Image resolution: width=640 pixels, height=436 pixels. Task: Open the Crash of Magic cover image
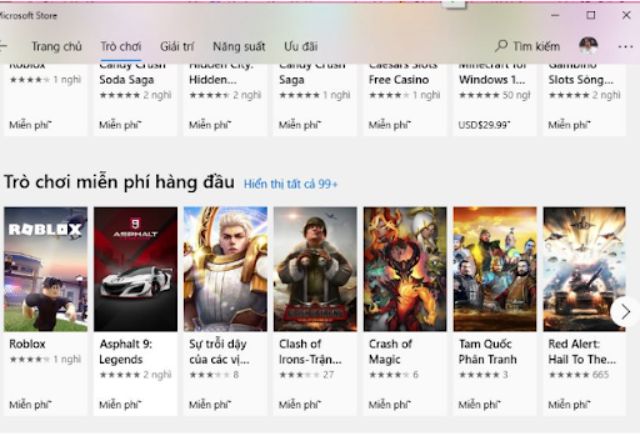[x=405, y=269]
